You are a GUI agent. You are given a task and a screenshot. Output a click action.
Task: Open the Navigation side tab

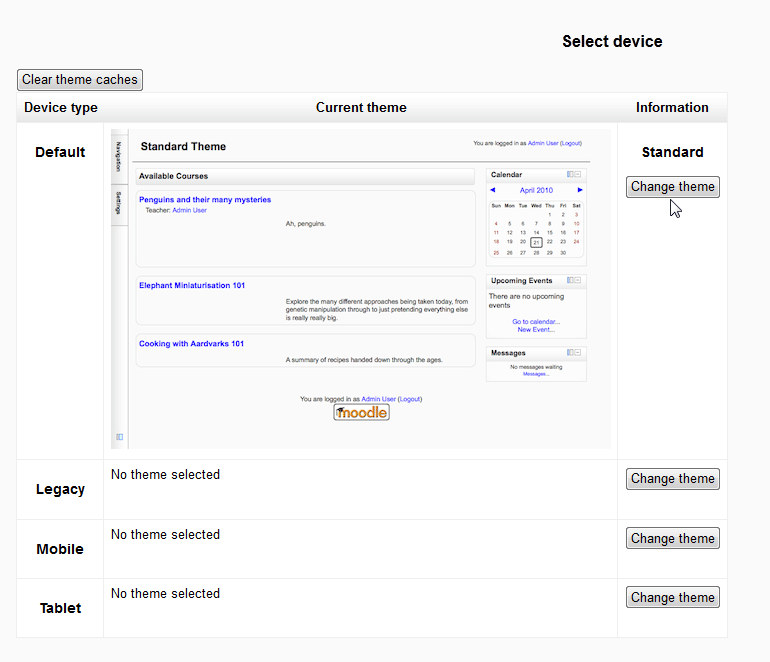(x=118, y=157)
